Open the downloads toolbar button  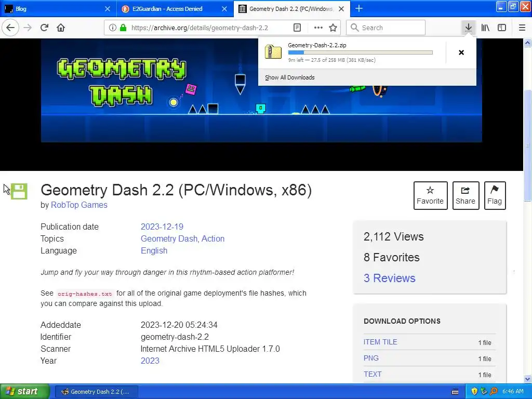(468, 28)
